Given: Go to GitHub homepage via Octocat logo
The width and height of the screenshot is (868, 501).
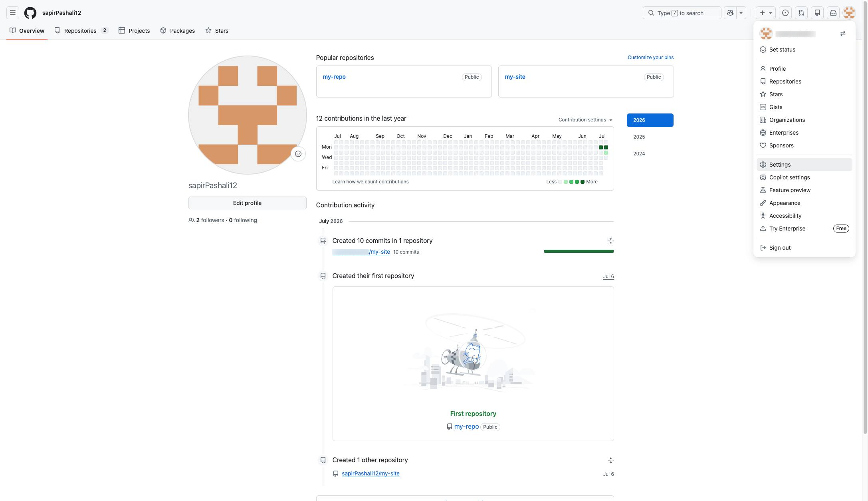Looking at the screenshot, I should tap(30, 13).
